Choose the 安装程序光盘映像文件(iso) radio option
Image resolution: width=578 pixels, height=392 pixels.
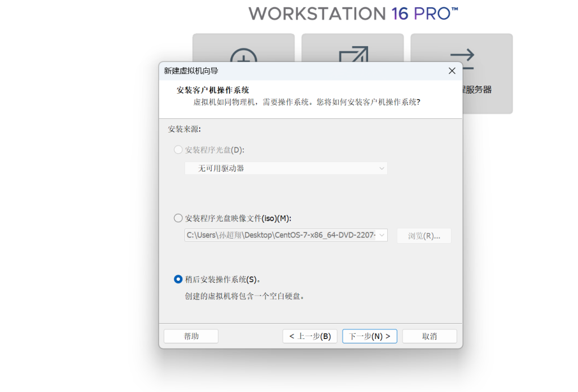(x=178, y=218)
